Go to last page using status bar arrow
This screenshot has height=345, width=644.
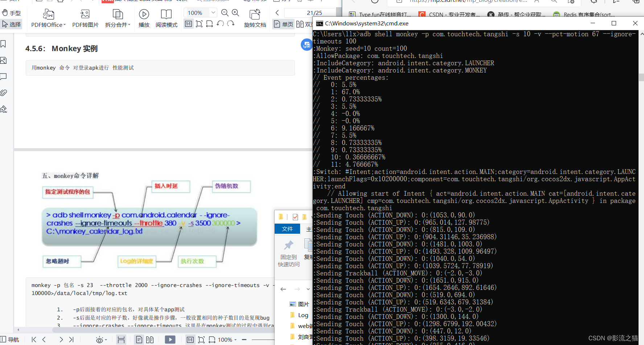point(71,340)
